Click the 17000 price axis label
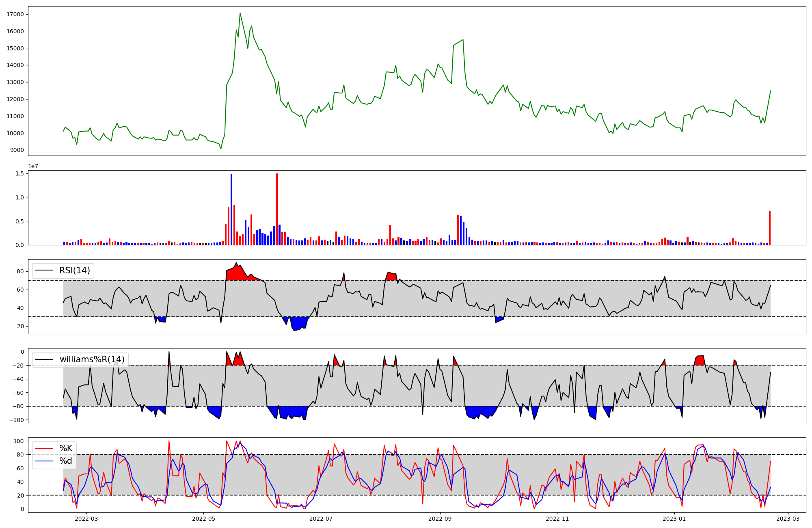812x528 pixels. (16, 15)
